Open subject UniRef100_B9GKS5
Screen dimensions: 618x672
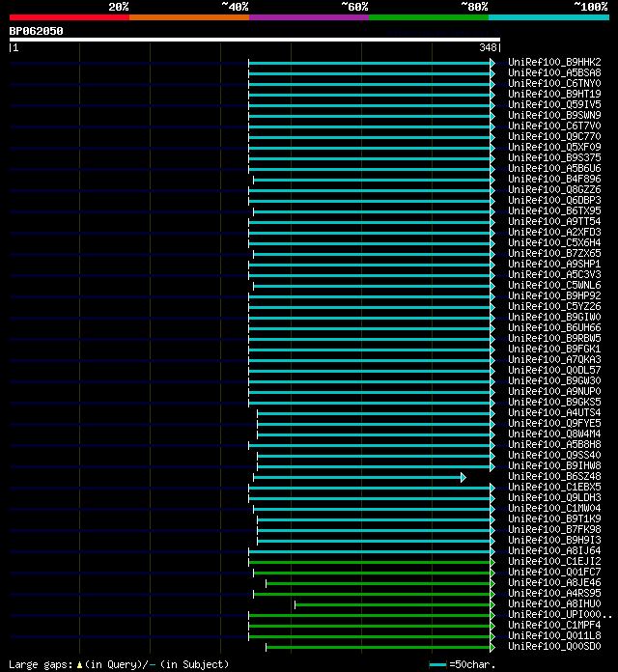(554, 403)
